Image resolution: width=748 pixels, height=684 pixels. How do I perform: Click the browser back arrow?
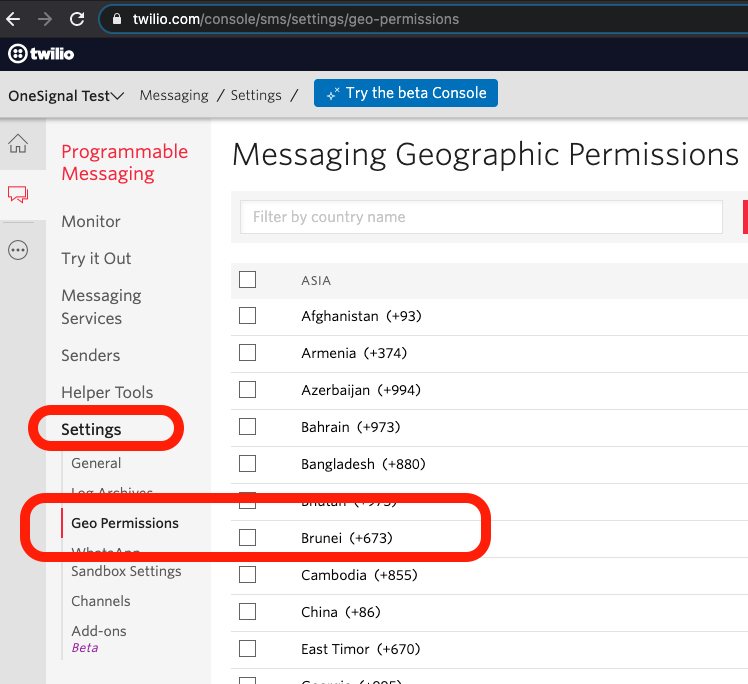[x=13, y=19]
